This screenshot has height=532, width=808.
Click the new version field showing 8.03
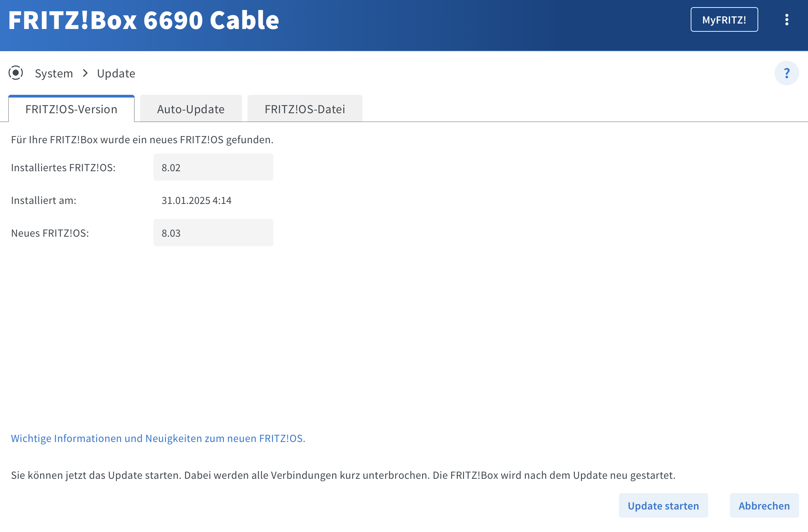point(213,233)
